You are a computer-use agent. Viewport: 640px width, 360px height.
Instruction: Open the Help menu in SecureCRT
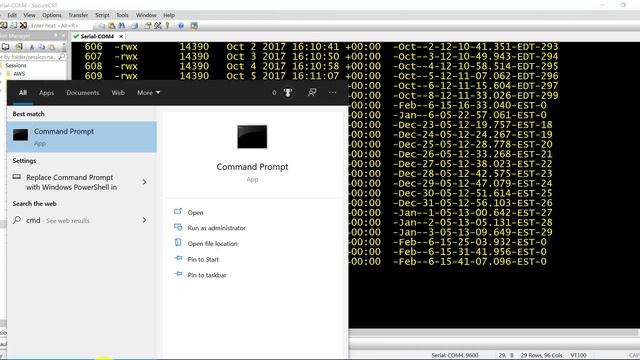coord(169,15)
